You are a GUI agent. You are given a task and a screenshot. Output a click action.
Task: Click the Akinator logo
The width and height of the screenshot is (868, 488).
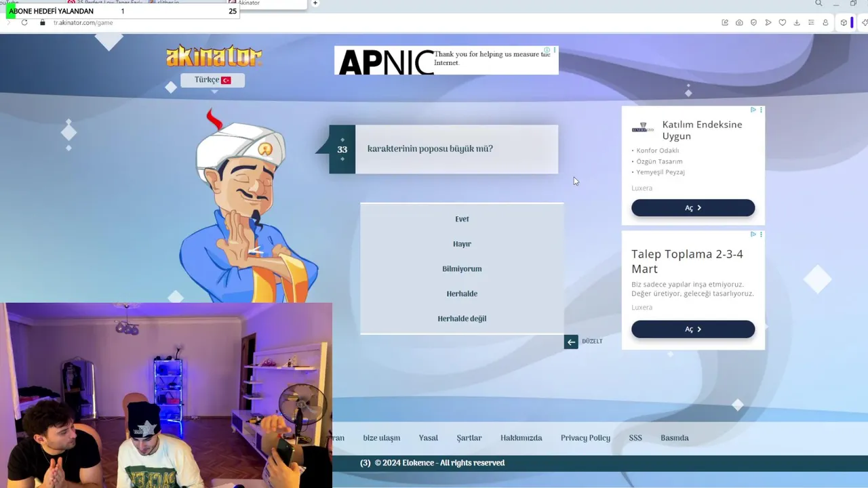[x=214, y=56]
